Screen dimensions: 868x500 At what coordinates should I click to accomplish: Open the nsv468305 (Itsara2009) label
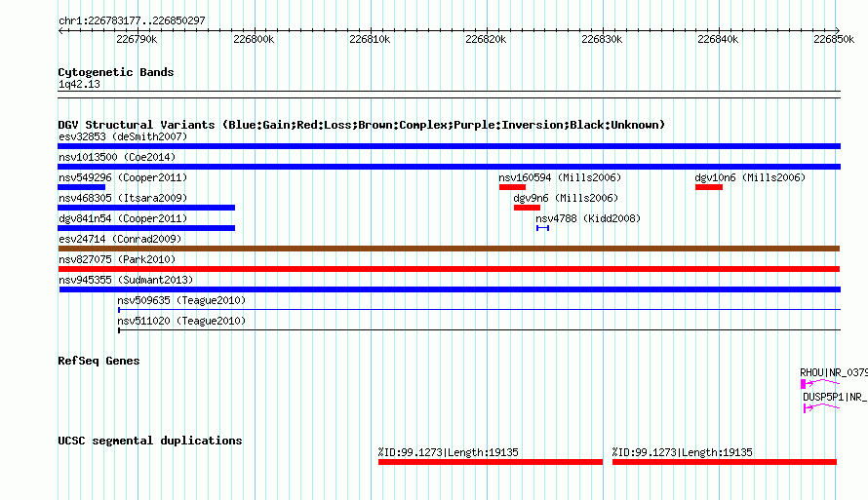point(123,198)
